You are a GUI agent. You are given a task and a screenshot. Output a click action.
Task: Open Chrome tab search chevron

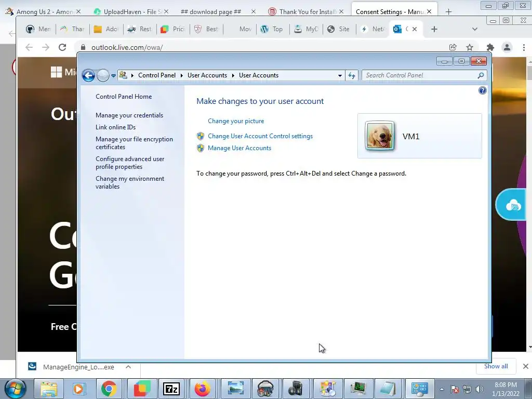(475, 29)
